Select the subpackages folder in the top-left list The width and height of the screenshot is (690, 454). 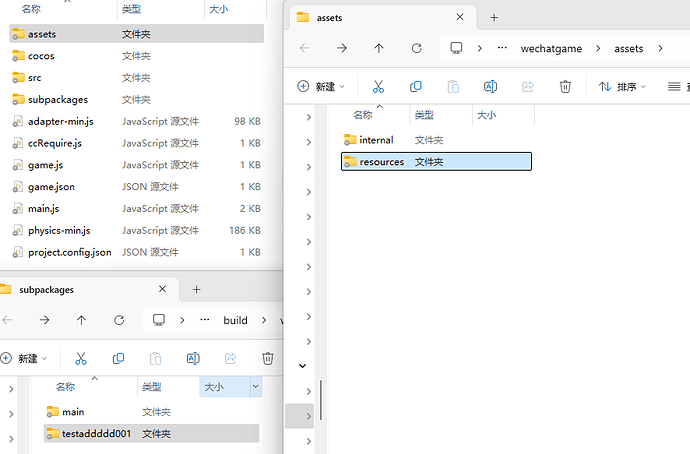tap(136, 99)
